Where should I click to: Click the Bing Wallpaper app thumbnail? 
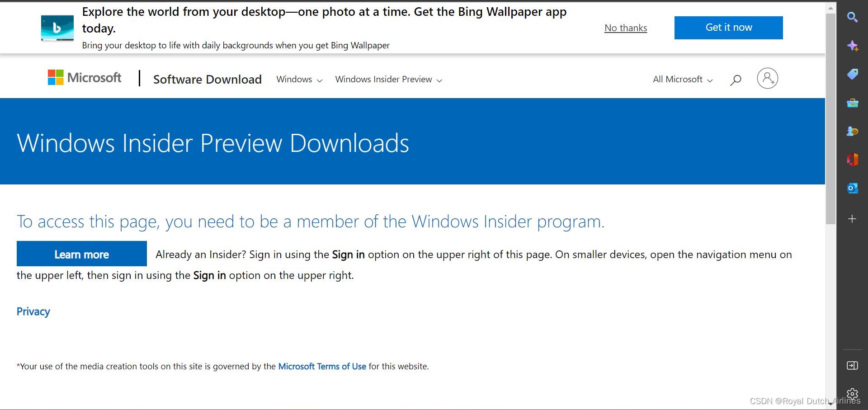[x=57, y=28]
